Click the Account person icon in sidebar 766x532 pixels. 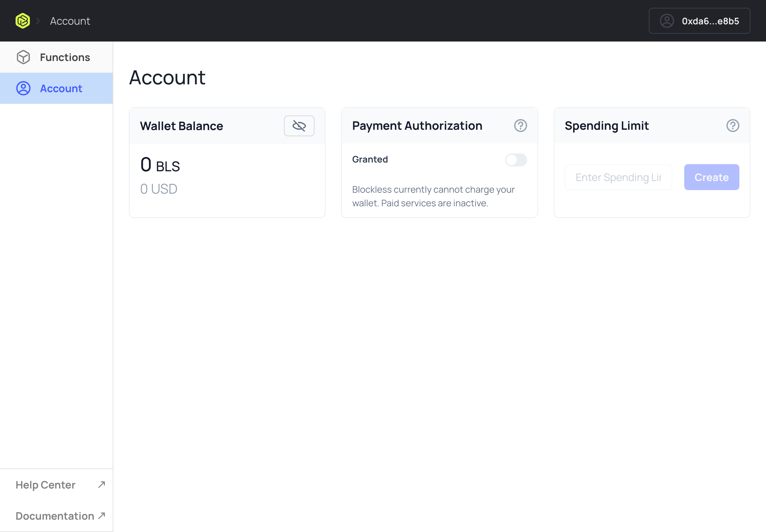point(23,88)
